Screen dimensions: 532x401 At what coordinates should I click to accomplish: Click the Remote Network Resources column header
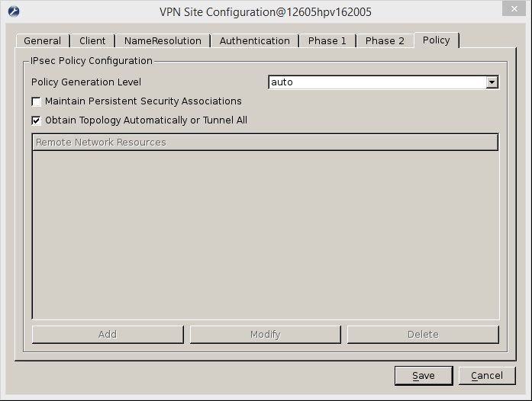pyautogui.click(x=265, y=143)
